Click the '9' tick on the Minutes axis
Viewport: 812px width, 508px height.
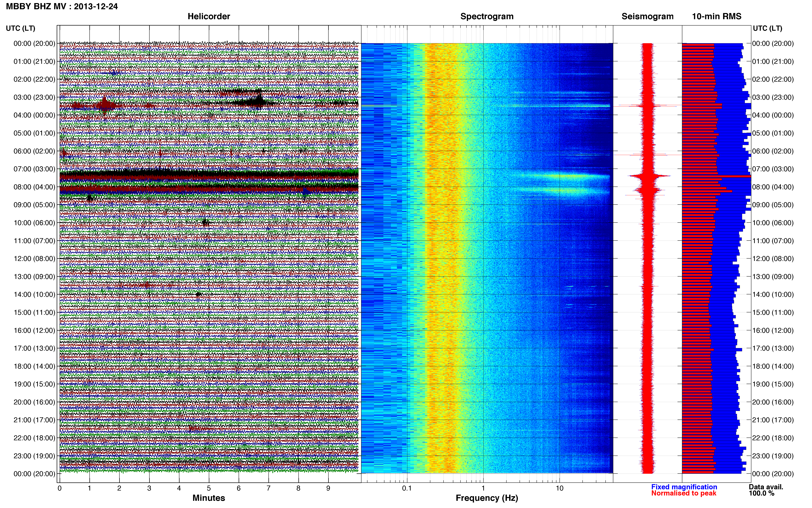point(328,488)
